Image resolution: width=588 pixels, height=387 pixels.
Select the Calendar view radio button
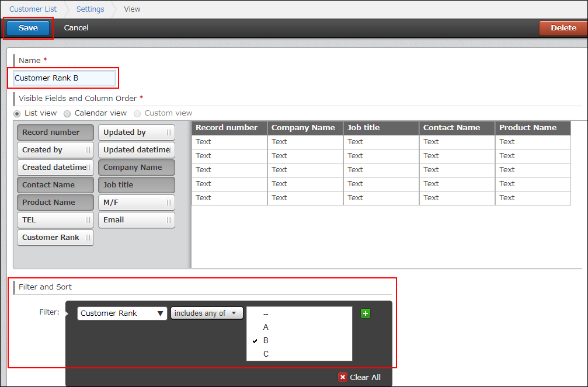[67, 113]
